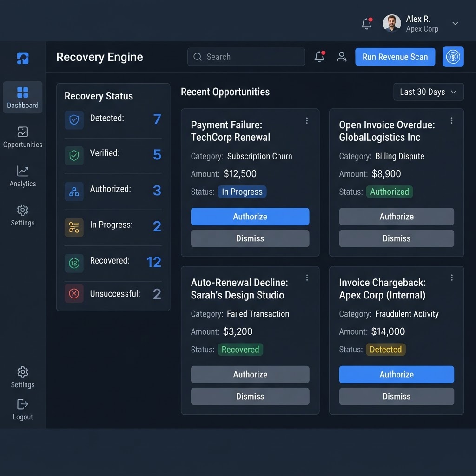Click Alex R. profile avatar
The width and height of the screenshot is (476, 476).
tap(391, 23)
